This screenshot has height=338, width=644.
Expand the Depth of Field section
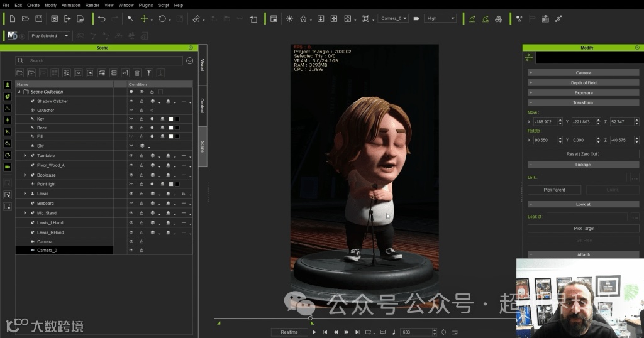(x=583, y=82)
